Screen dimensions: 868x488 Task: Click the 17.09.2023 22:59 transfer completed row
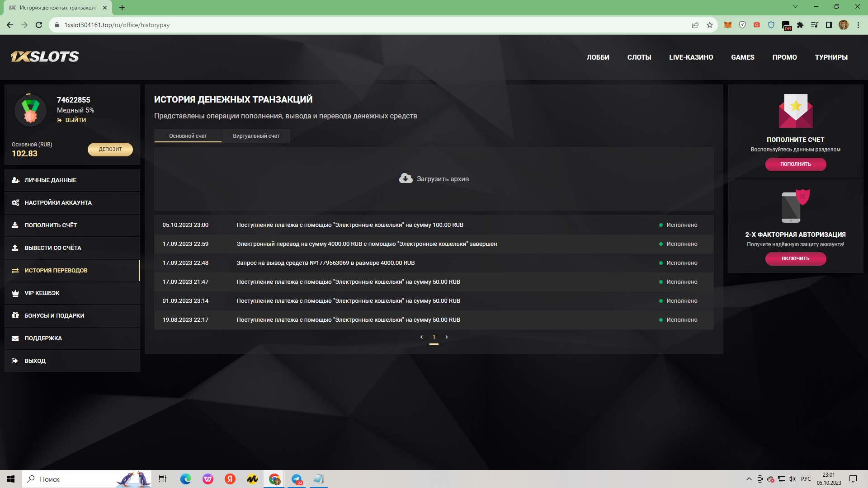[434, 244]
